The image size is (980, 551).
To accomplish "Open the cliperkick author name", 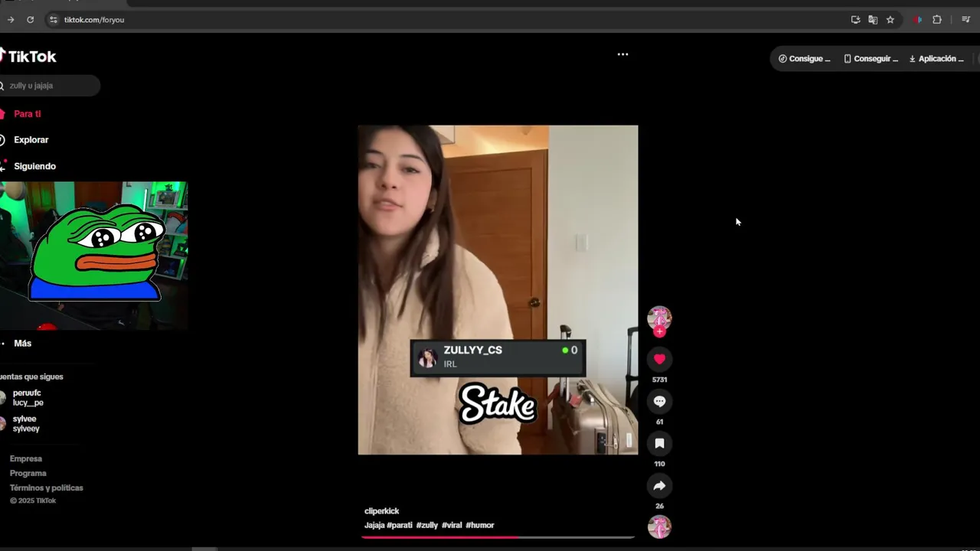I will pyautogui.click(x=381, y=511).
